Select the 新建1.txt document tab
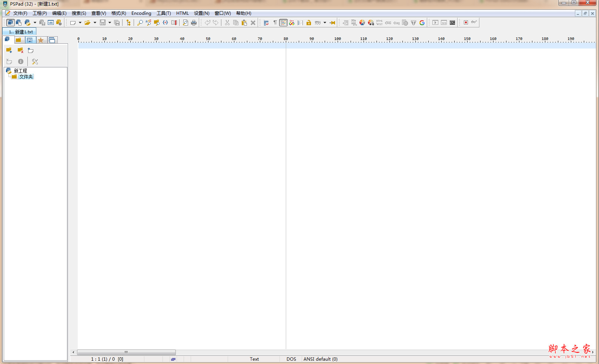599x364 pixels. coord(21,32)
